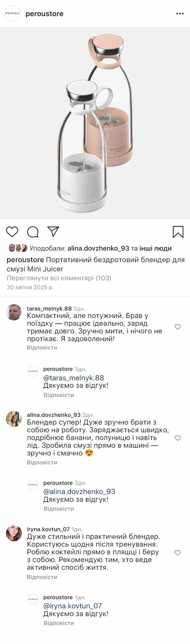Viewport: 190px width, 644px height.
Task: Open the @iryna.kovtun_07 mention link
Action: pos(72,606)
